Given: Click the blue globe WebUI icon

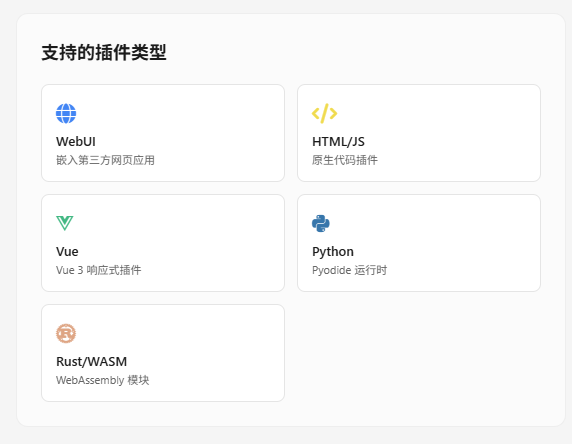Looking at the screenshot, I should pyautogui.click(x=66, y=113).
